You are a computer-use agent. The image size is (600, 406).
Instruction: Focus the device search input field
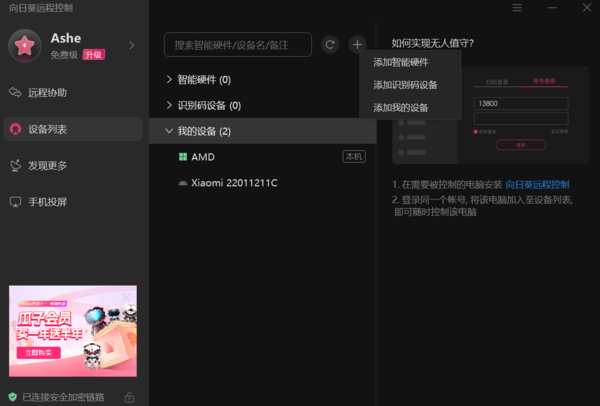[238, 45]
